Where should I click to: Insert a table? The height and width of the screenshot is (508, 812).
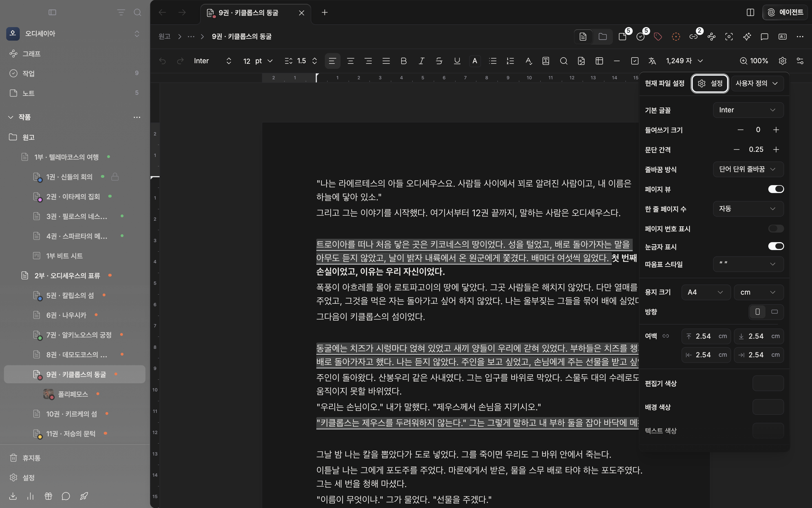[x=599, y=61]
